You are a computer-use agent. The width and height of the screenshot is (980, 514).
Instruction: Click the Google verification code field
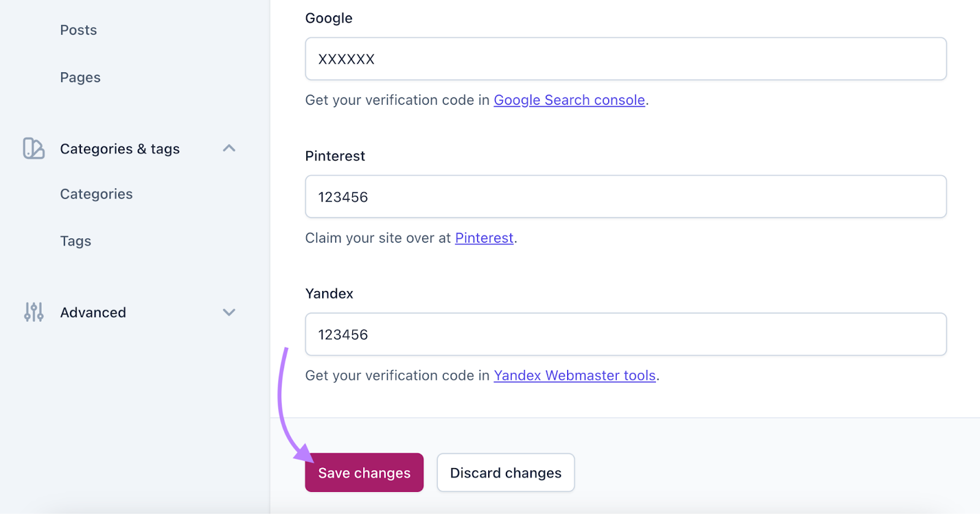625,59
